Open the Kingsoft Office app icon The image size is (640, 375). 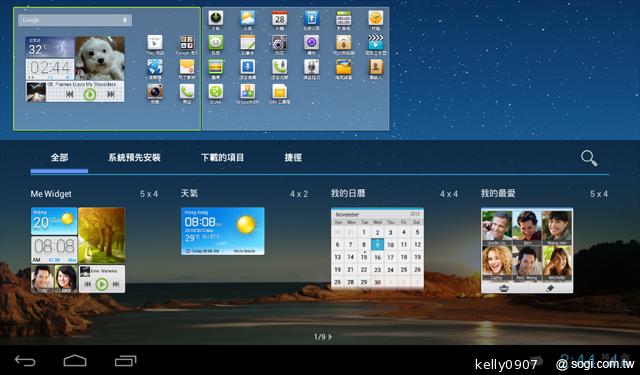[248, 91]
